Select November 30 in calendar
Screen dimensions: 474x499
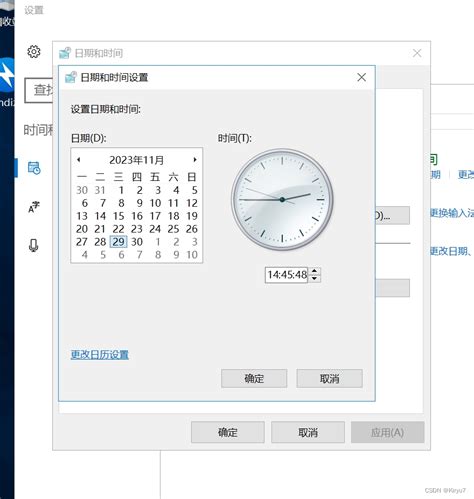click(137, 242)
